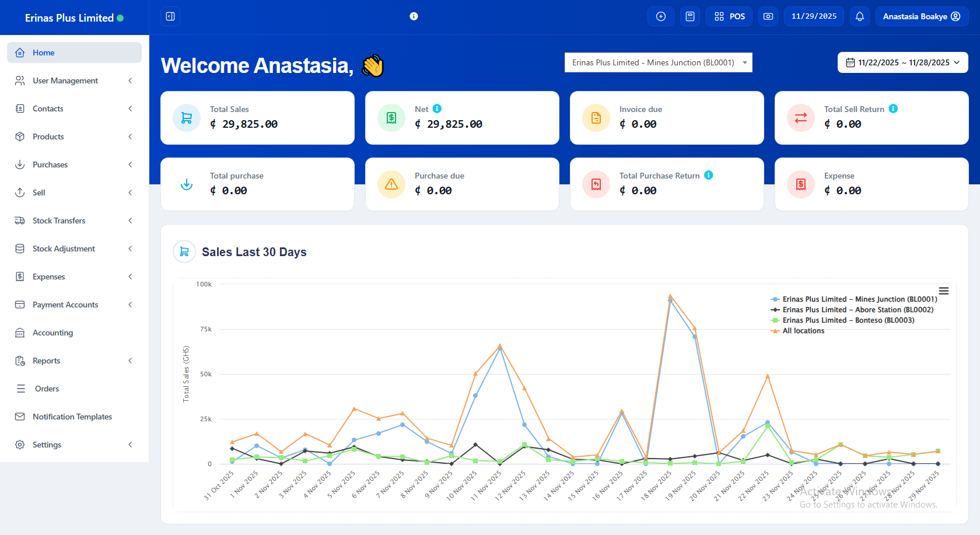This screenshot has width=980, height=535.
Task: Click the POS button
Action: pyautogui.click(x=729, y=16)
